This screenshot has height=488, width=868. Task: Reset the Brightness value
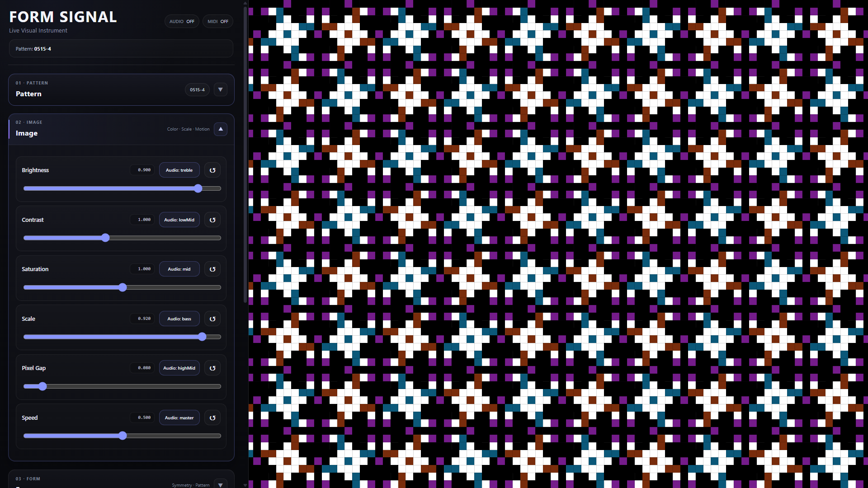212,170
